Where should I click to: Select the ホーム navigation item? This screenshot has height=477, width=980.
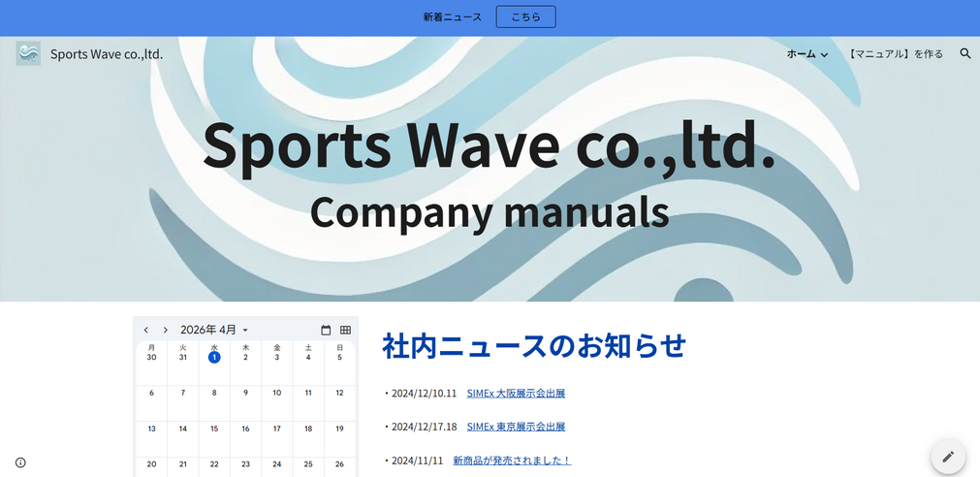pyautogui.click(x=801, y=54)
